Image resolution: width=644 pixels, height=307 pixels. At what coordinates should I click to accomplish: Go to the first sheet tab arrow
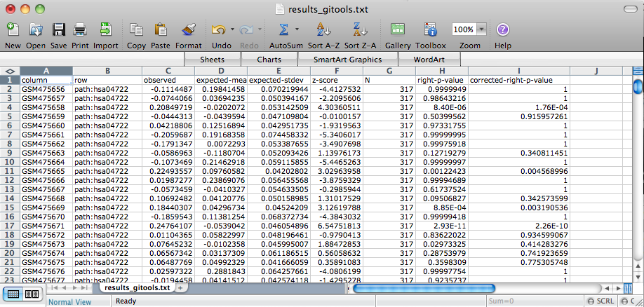pos(55,287)
